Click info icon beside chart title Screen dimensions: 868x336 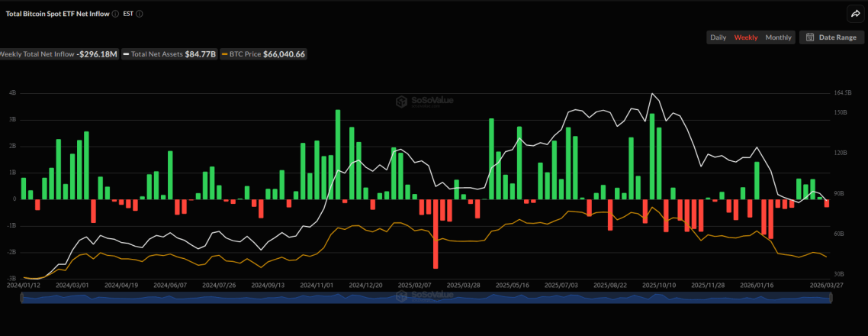click(x=114, y=14)
